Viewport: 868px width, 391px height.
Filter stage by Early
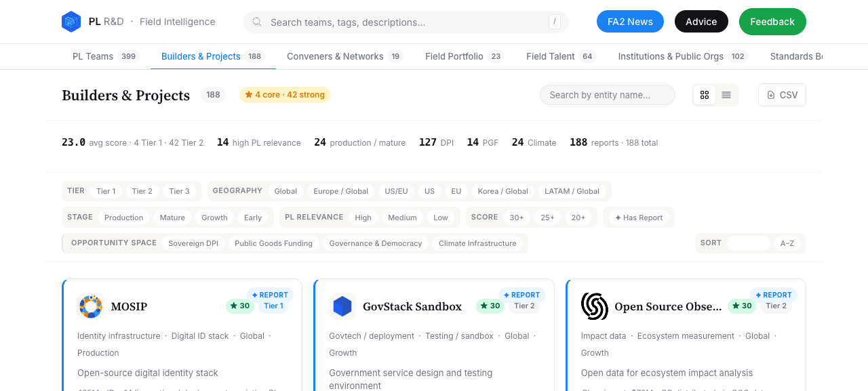253,218
